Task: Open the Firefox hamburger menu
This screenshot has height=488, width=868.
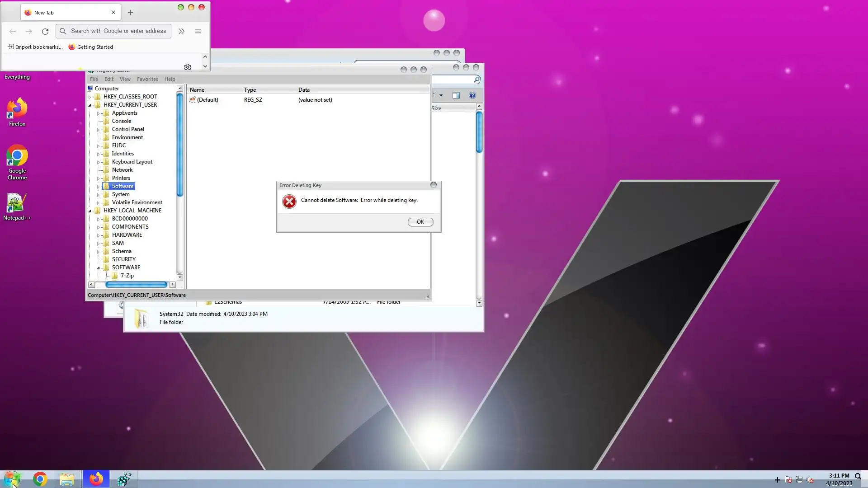Action: click(x=198, y=31)
